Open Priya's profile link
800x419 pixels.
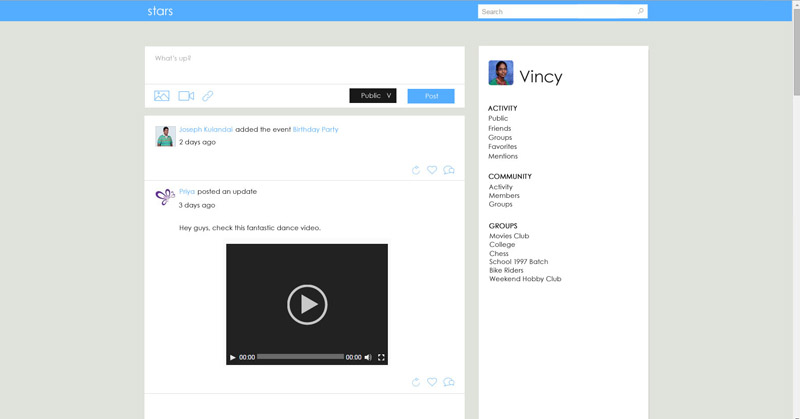(x=187, y=191)
